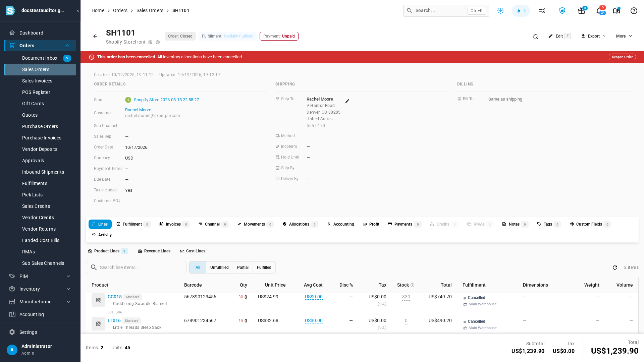The height and width of the screenshot is (362, 644).
Task: Filter lines by Fulfilled
Action: 264,267
